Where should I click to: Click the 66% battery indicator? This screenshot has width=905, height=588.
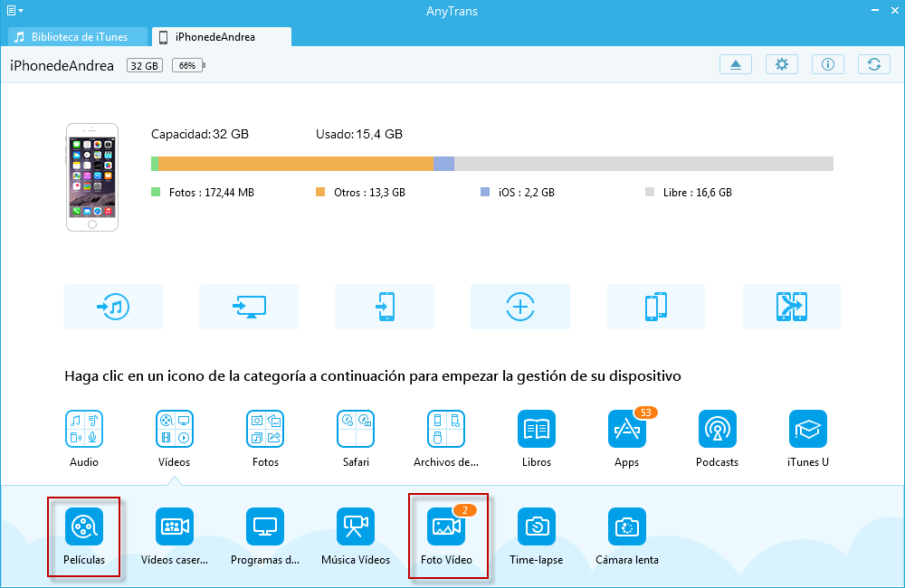point(189,65)
